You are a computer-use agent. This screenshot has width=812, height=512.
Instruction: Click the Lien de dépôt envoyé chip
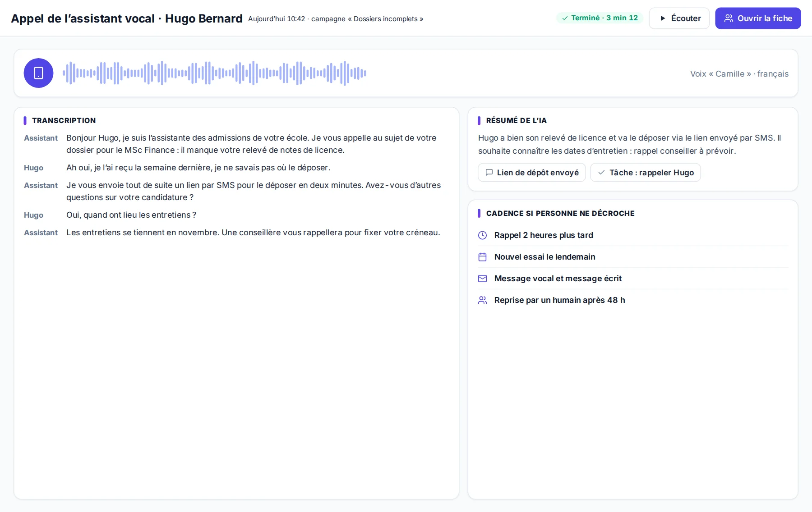click(532, 173)
